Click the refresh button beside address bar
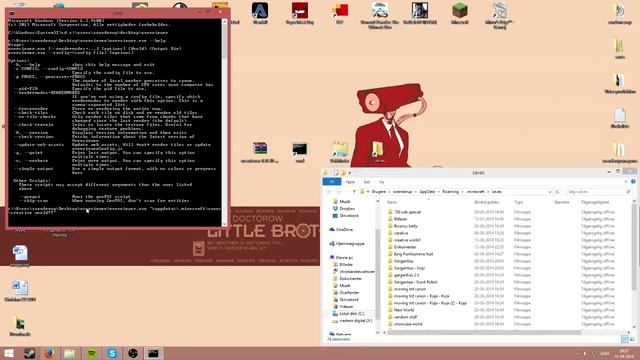This screenshot has width=640, height=360. 558,191
